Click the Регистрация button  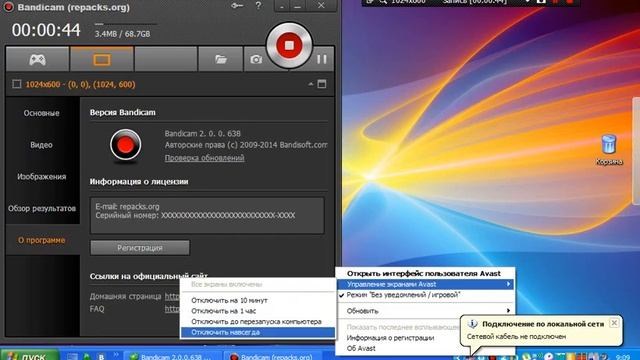coord(140,248)
